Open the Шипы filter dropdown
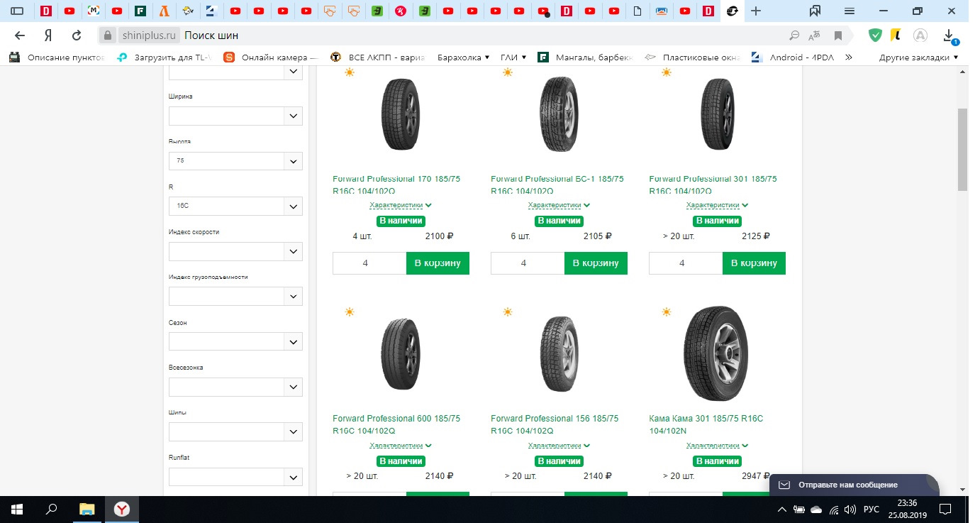The image size is (980, 523). [235, 432]
